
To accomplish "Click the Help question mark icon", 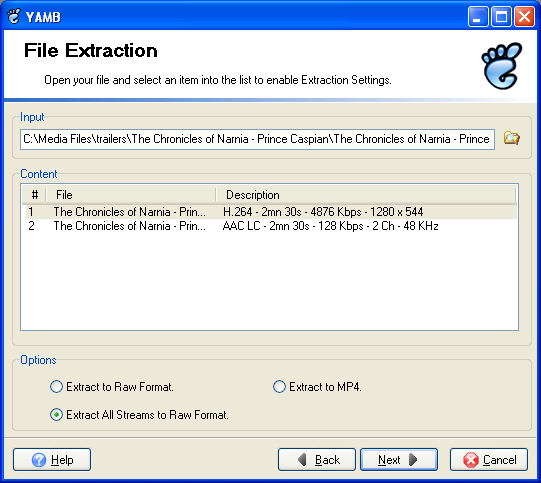I will (39, 460).
